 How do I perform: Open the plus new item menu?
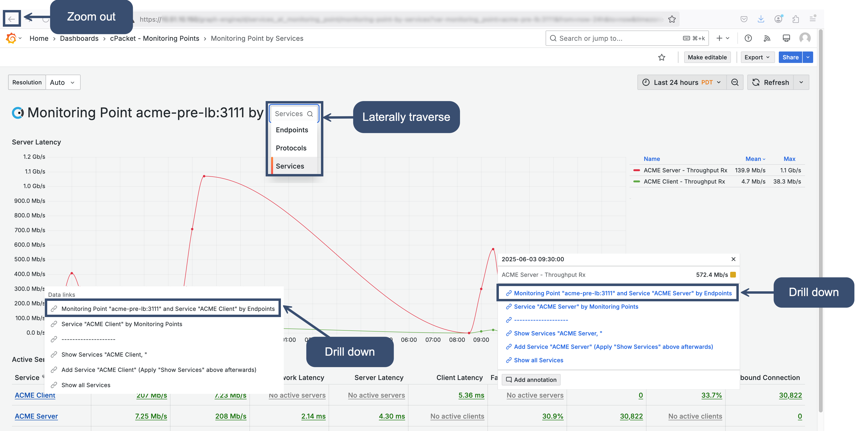(723, 38)
